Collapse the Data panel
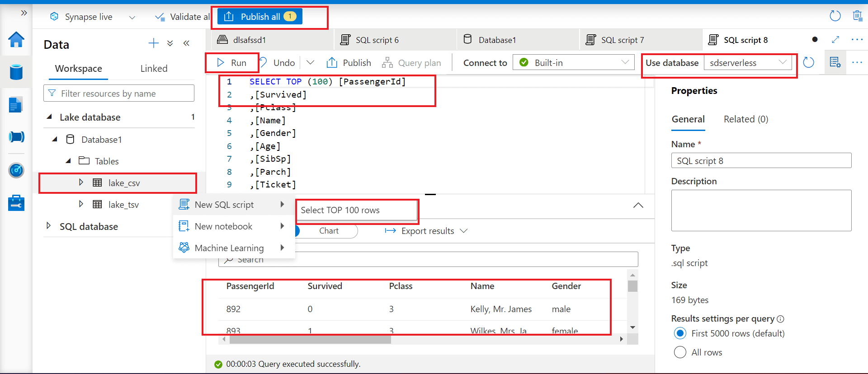This screenshot has height=374, width=868. 186,43
